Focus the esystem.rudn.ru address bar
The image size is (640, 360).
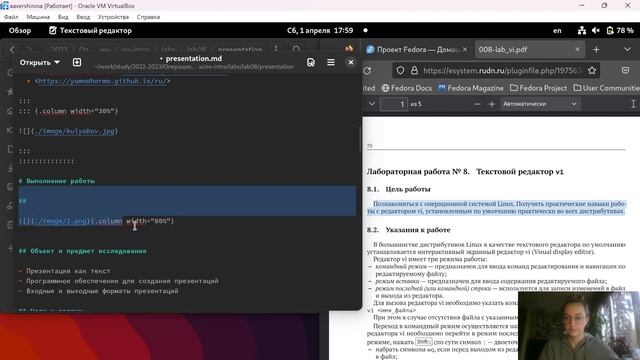coord(502,71)
